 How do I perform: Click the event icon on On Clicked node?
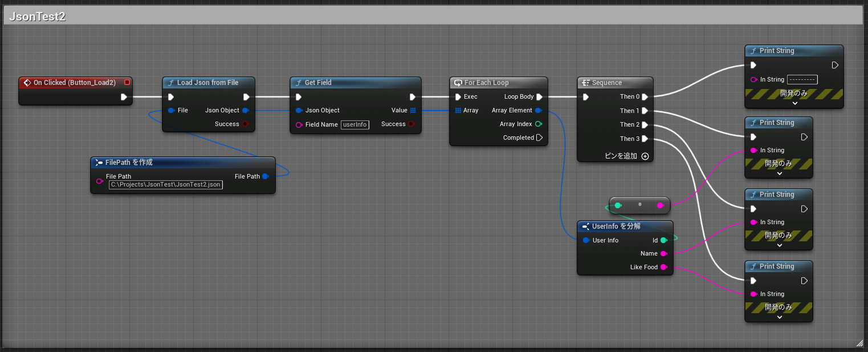click(27, 82)
